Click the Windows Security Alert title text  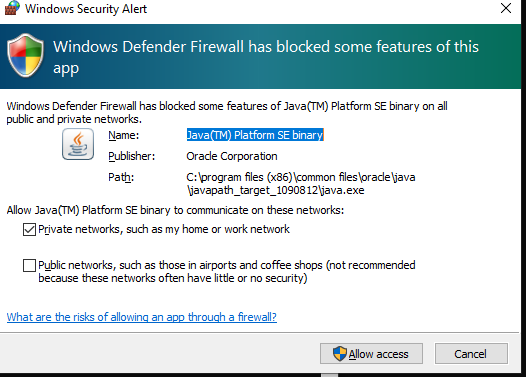click(86, 9)
